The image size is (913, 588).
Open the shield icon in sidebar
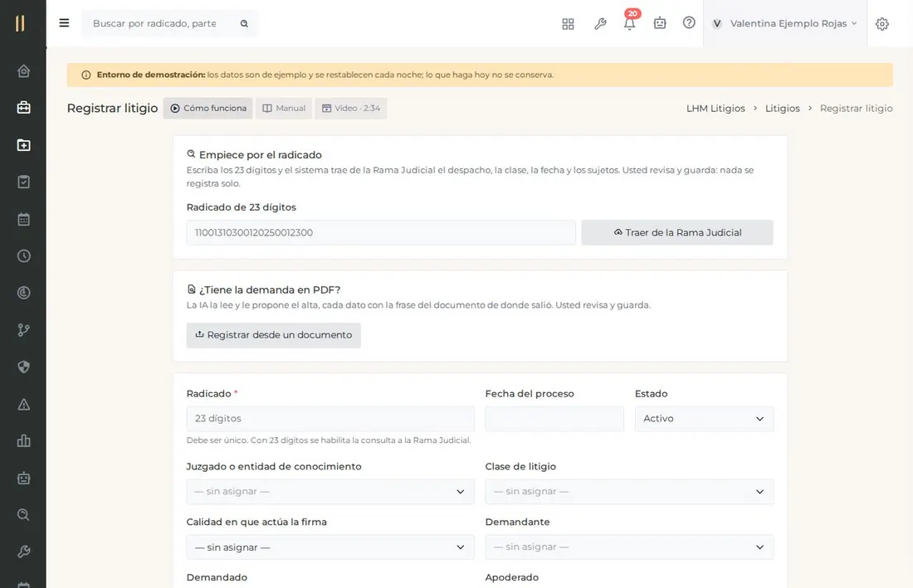(x=23, y=367)
